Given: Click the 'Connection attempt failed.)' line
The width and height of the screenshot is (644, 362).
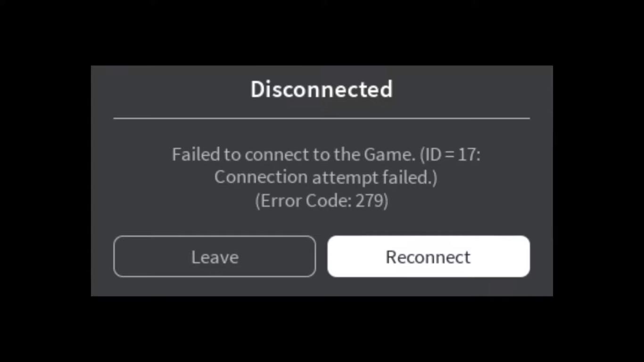Looking at the screenshot, I should pyautogui.click(x=326, y=178).
